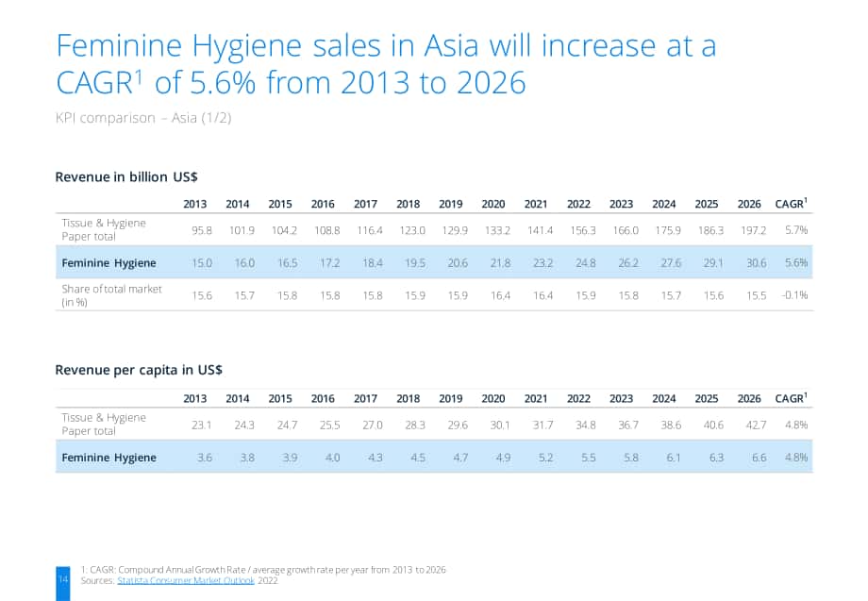Click the CAGR column header in the revenue in billion table
This screenshot has width=868, height=601.
tap(791, 203)
